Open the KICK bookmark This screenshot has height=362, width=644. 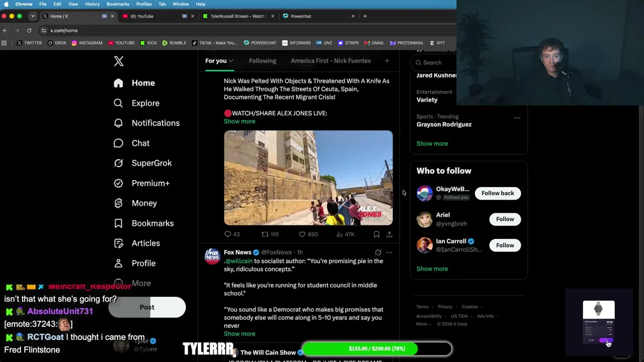148,43
